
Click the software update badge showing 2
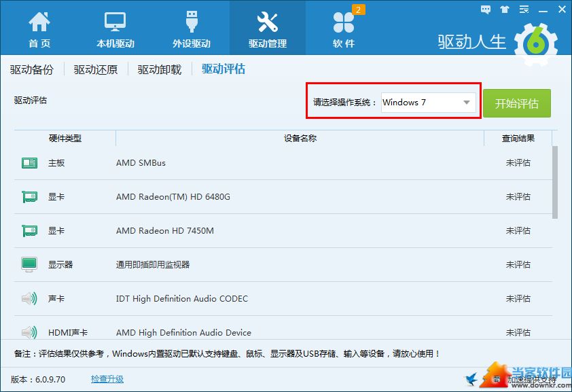click(358, 10)
